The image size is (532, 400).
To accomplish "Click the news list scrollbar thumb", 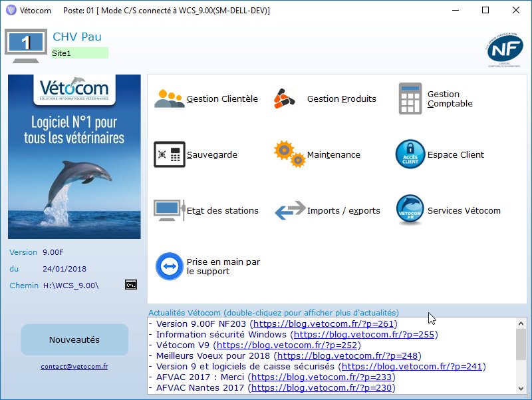I will 521,344.
